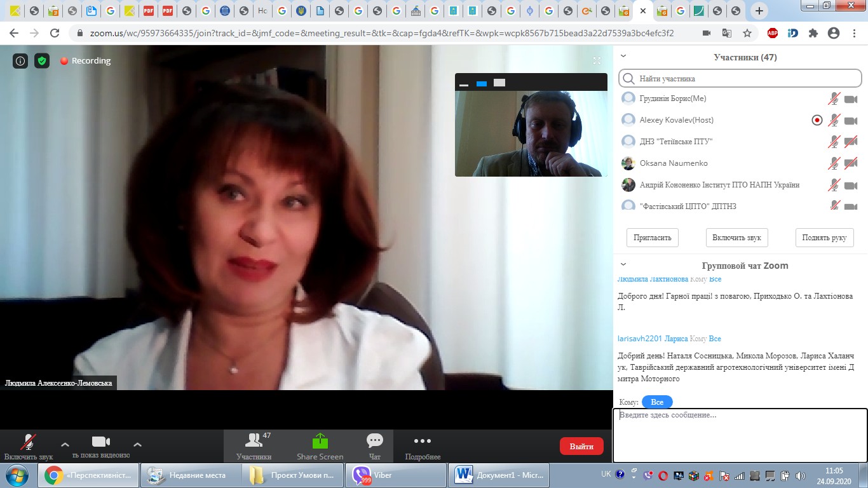Image resolution: width=868 pixels, height=488 pixels.
Task: Expand audio options chevron beside microphone
Action: 65,445
